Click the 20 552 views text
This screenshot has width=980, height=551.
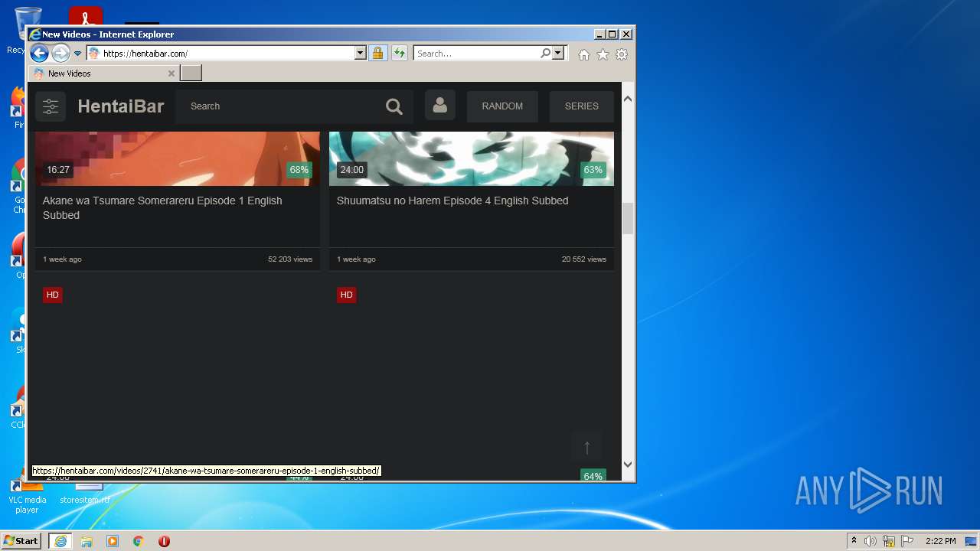(584, 259)
